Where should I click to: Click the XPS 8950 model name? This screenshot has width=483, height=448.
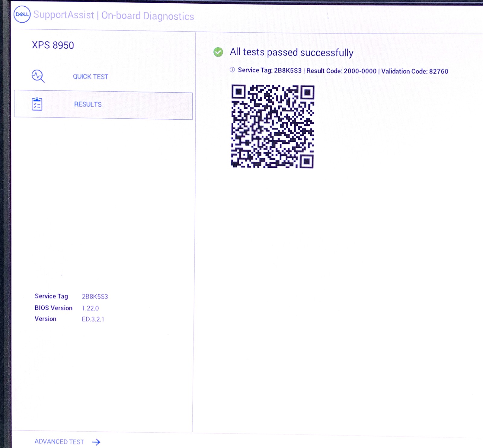[53, 45]
